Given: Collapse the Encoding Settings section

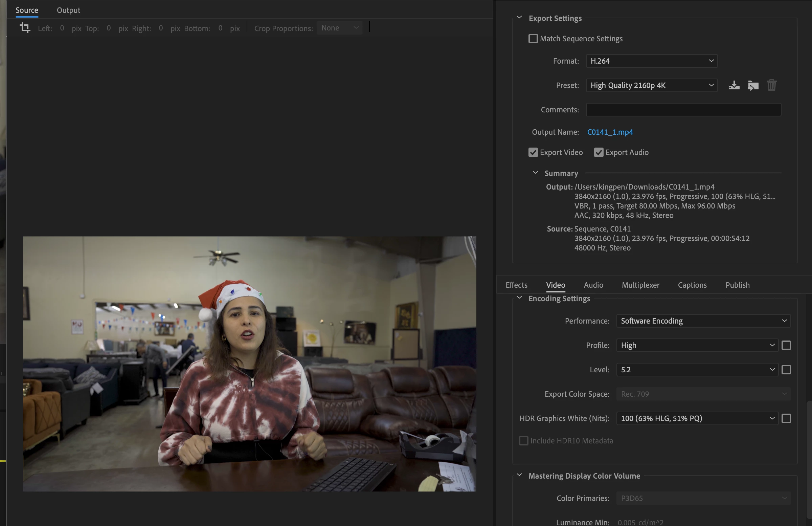Looking at the screenshot, I should 519,298.
